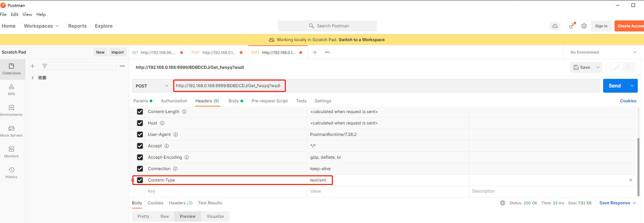The height and width of the screenshot is (223, 644).
Task: Uncheck the Host header checkbox
Action: coord(140,123)
